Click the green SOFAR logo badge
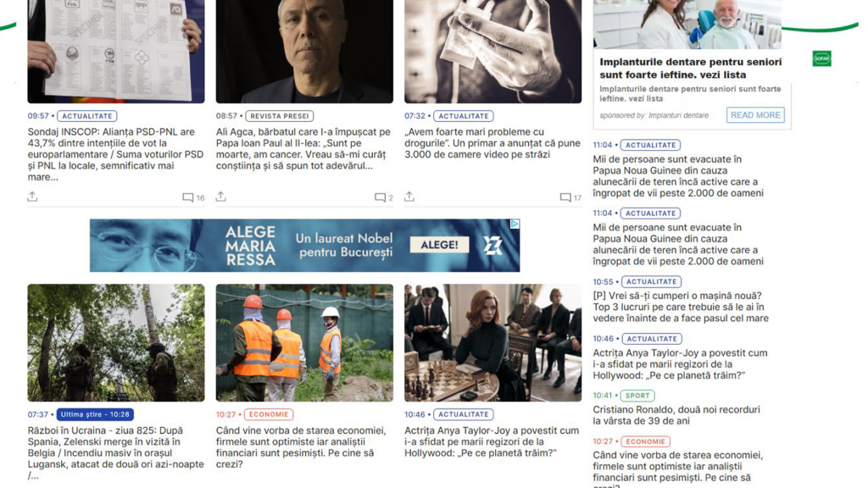The height and width of the screenshot is (488, 868). (821, 58)
